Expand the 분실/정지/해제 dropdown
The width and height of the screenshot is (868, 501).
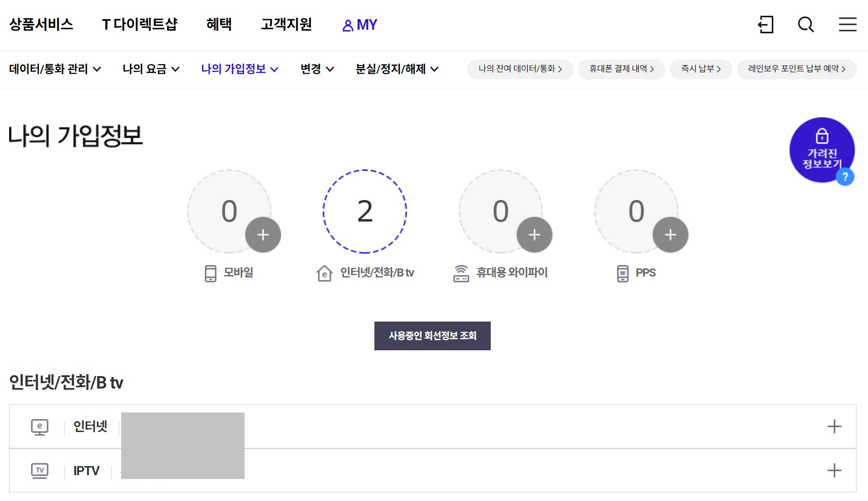[396, 69]
